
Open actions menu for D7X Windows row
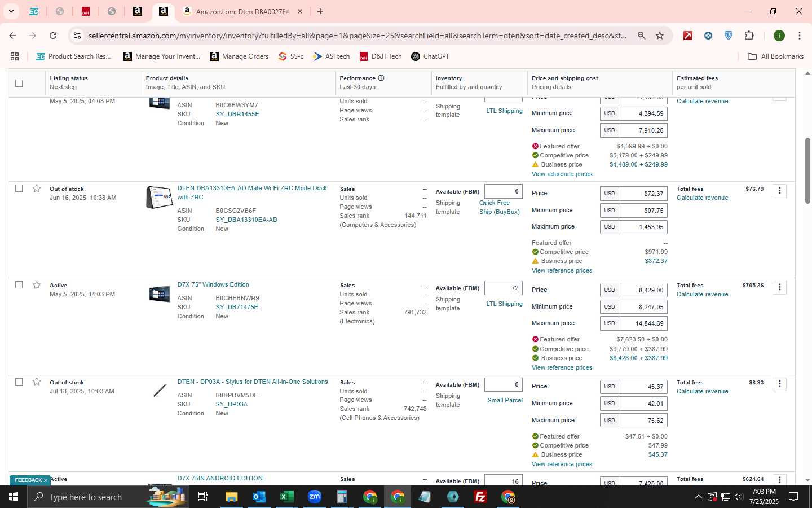tap(780, 287)
